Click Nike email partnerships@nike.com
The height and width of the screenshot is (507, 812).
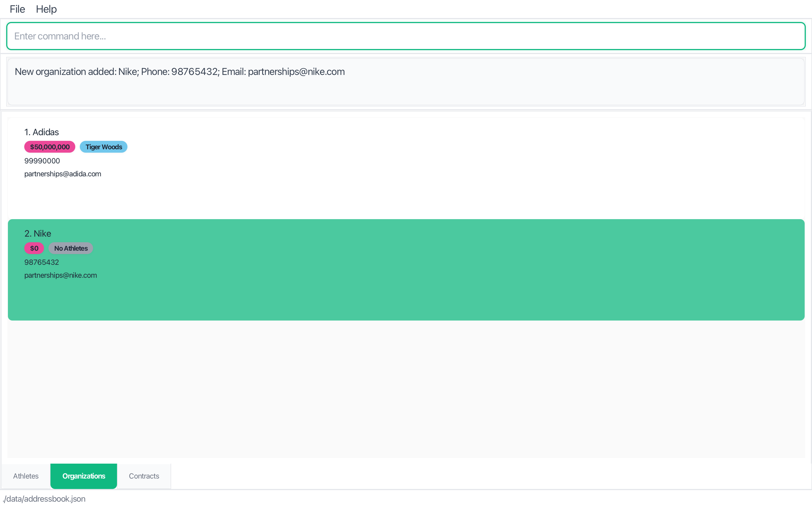tap(61, 275)
